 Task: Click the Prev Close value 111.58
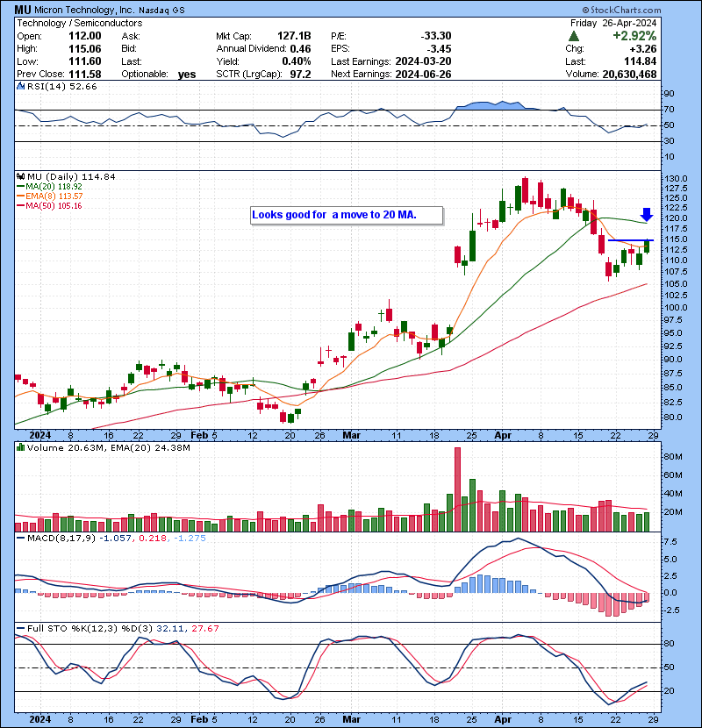point(85,74)
